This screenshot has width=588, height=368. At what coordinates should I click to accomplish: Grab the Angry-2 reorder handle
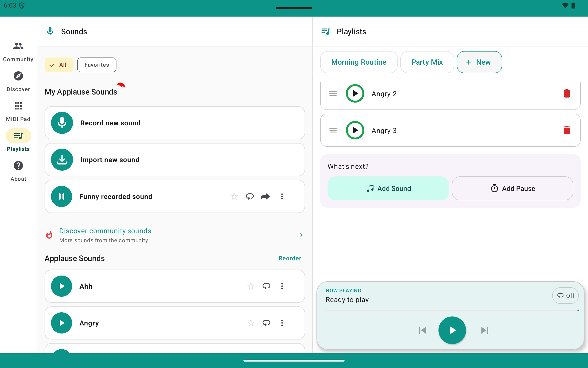pyautogui.click(x=333, y=93)
